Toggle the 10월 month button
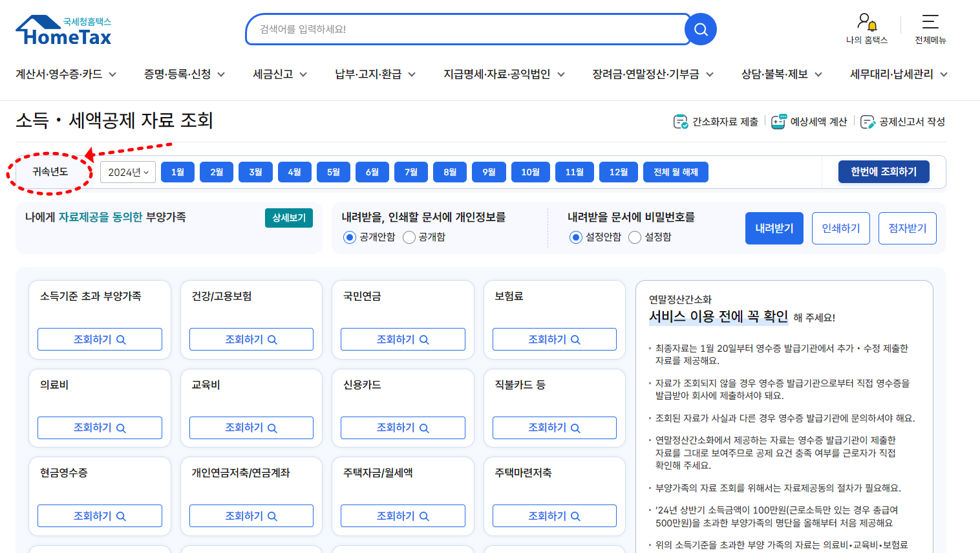The width and height of the screenshot is (980, 553). pyautogui.click(x=531, y=172)
